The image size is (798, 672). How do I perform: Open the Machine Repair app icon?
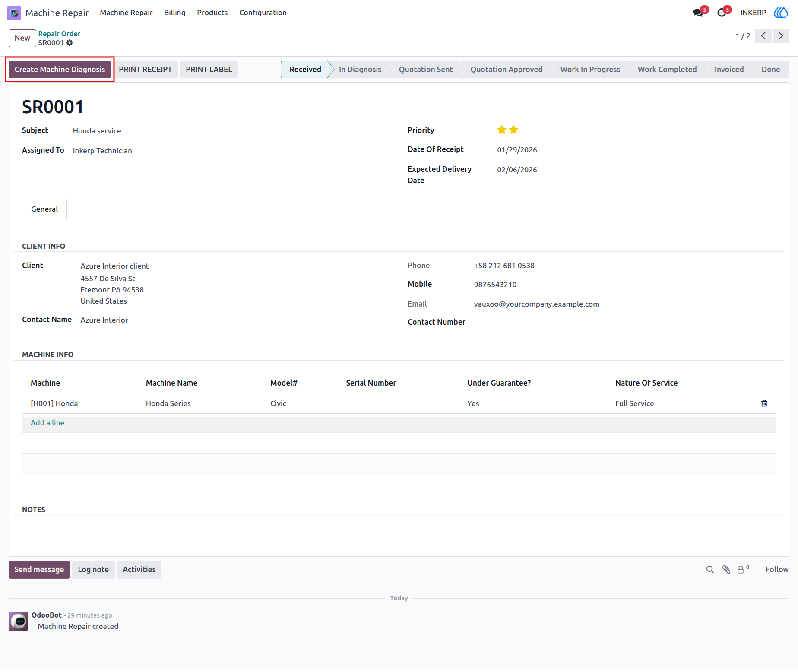[14, 13]
